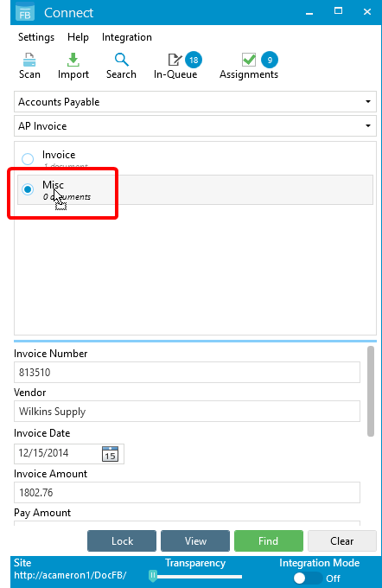Screen dimensions: 382x588
Task: Open the Assignments checkmark icon
Action: (x=249, y=60)
